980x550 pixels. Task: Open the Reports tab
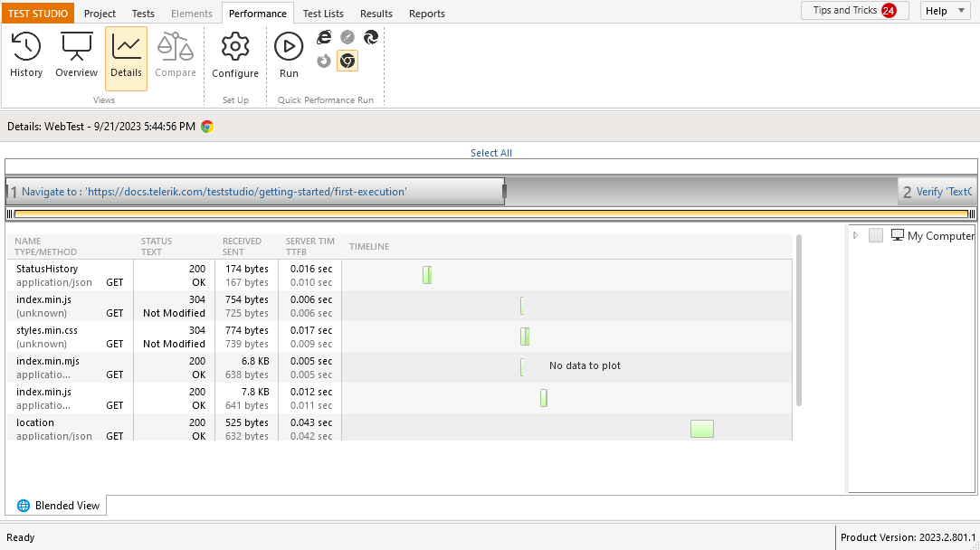coord(427,14)
